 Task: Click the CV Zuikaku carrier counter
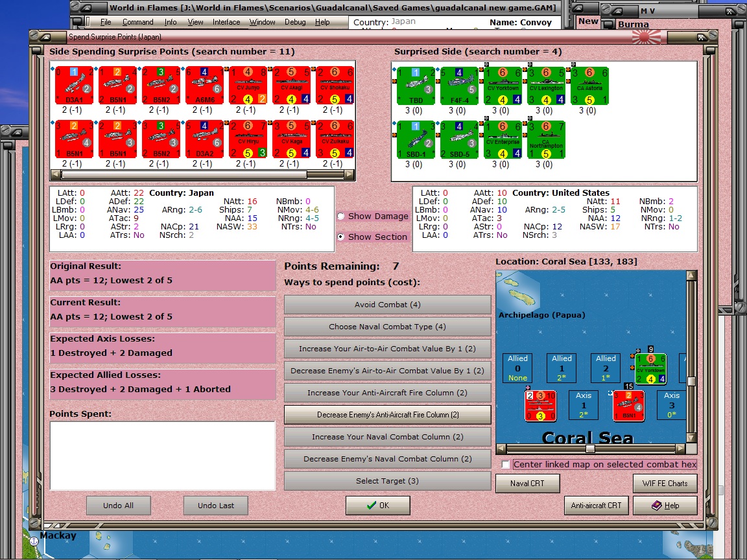(335, 139)
